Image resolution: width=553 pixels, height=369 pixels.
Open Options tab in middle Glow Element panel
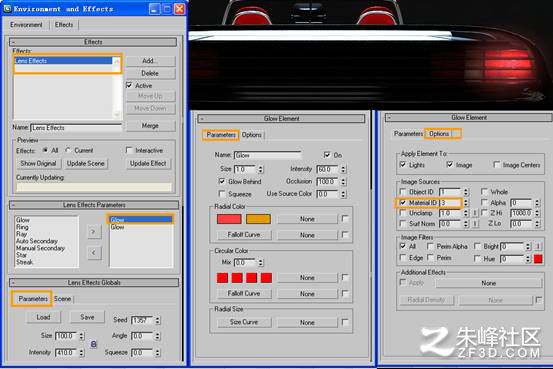tap(251, 135)
